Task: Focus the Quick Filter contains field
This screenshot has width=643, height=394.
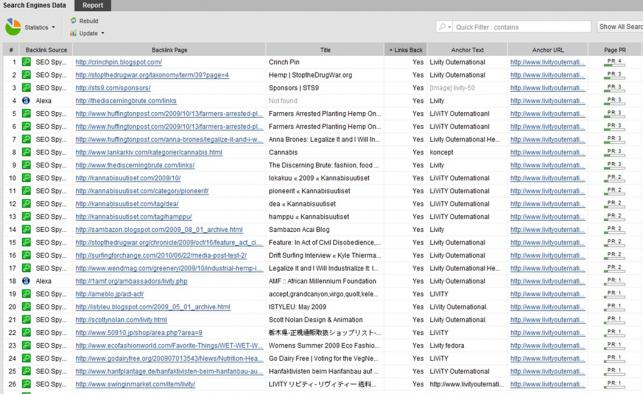Action: click(x=522, y=27)
